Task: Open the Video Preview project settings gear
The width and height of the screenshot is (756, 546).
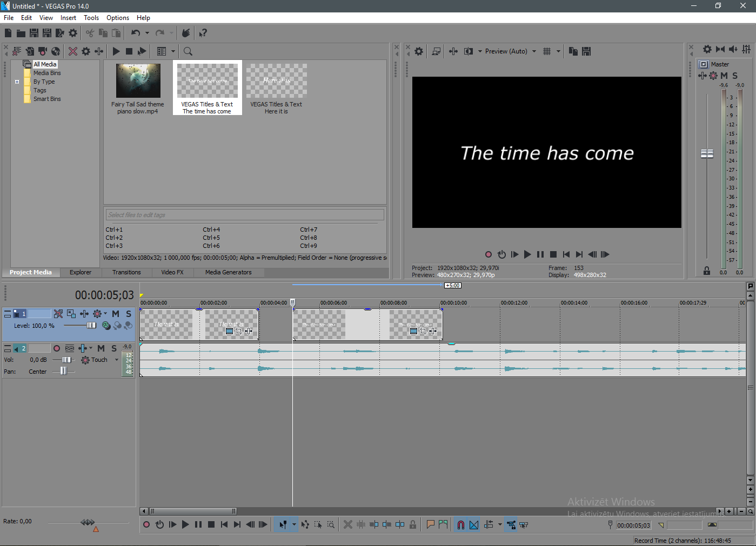Action: 419,51
